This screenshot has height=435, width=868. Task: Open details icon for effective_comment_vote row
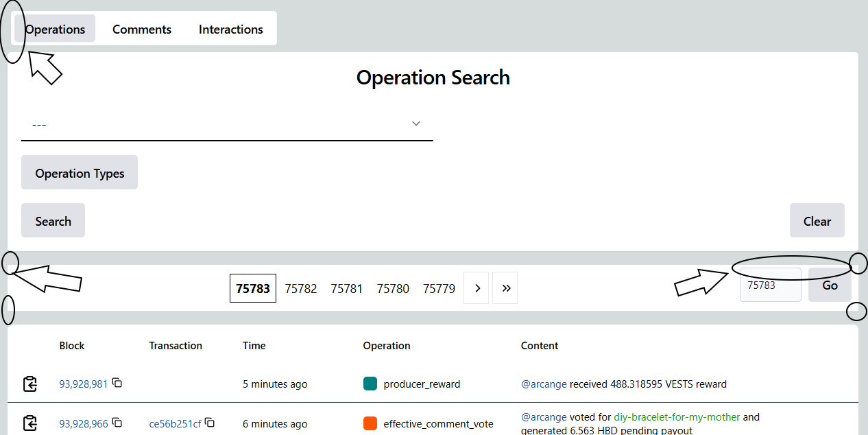[29, 423]
